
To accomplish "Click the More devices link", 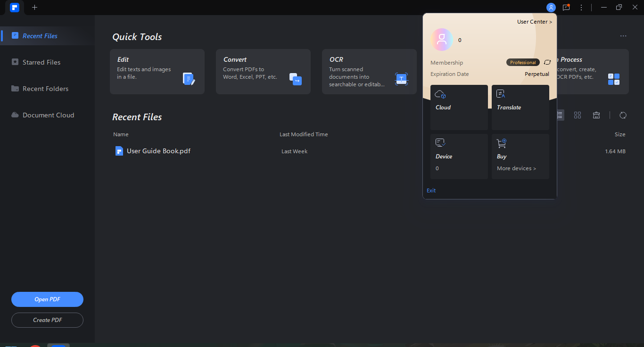I will coord(516,168).
